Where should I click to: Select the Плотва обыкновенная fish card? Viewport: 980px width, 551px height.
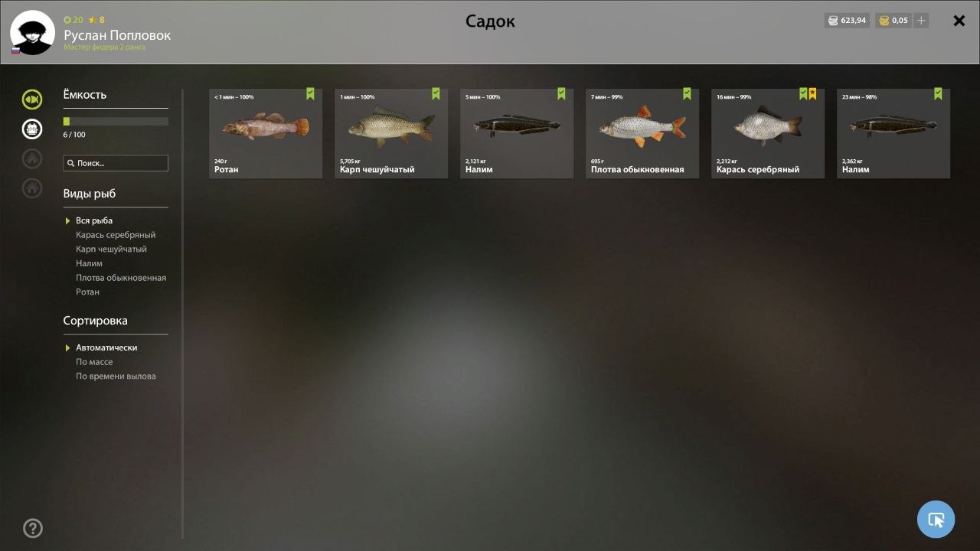pos(642,133)
